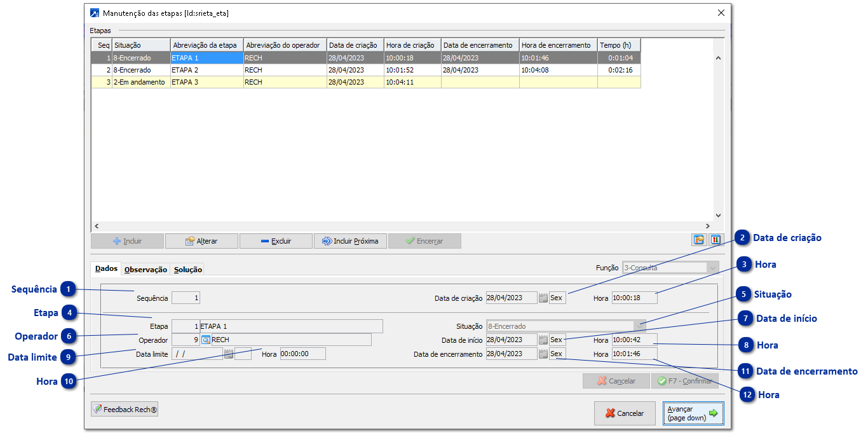
Task: Open the Data de início calendar icon
Action: pyautogui.click(x=543, y=340)
